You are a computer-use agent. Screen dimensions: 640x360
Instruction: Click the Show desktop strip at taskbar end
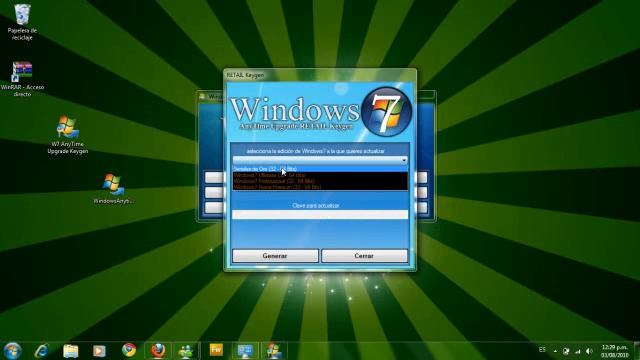[636, 351]
